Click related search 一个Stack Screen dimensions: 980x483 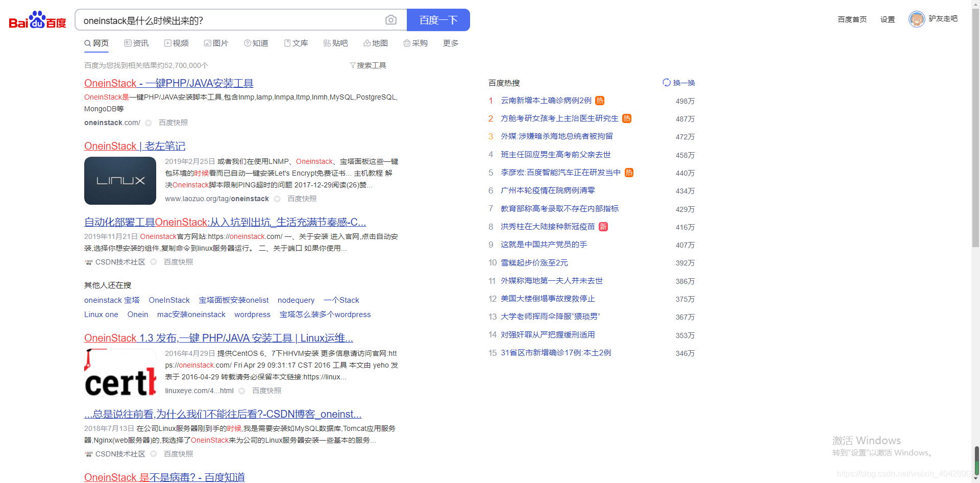pos(341,300)
